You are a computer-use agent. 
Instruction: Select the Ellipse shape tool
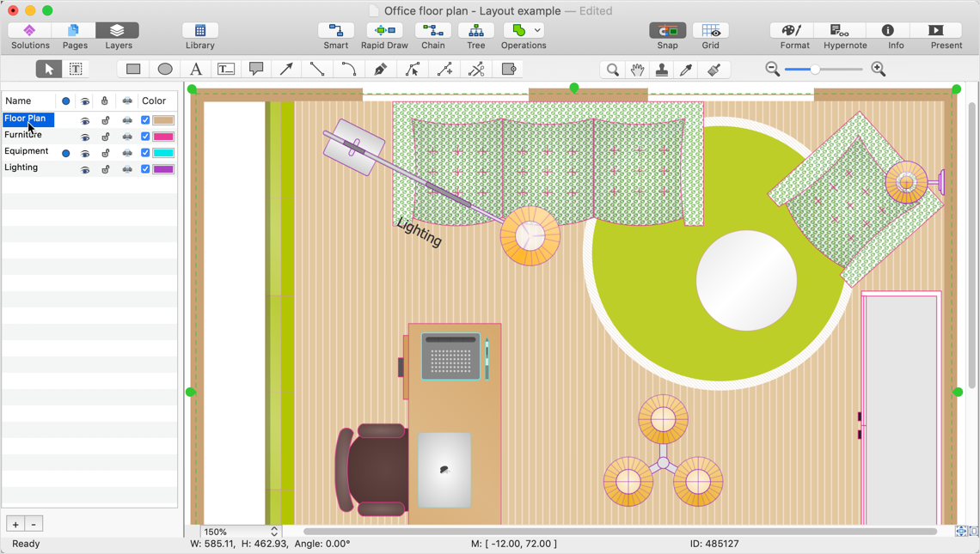pos(165,69)
